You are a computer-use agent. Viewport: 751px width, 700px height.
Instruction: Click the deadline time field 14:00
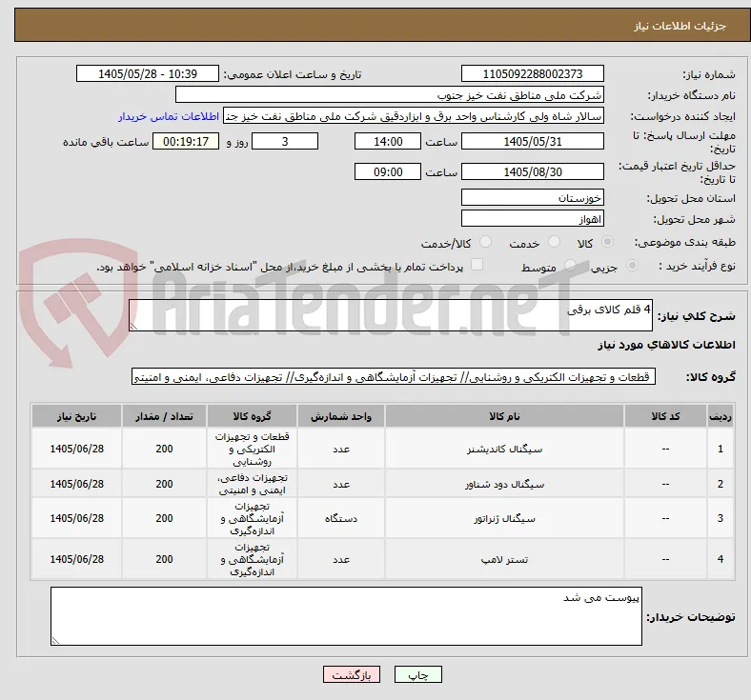[x=388, y=142]
